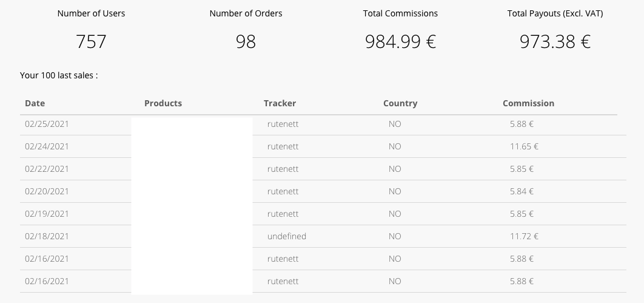Click the 11.65 € commission value
The width and height of the screenshot is (644, 303).
[x=524, y=146]
